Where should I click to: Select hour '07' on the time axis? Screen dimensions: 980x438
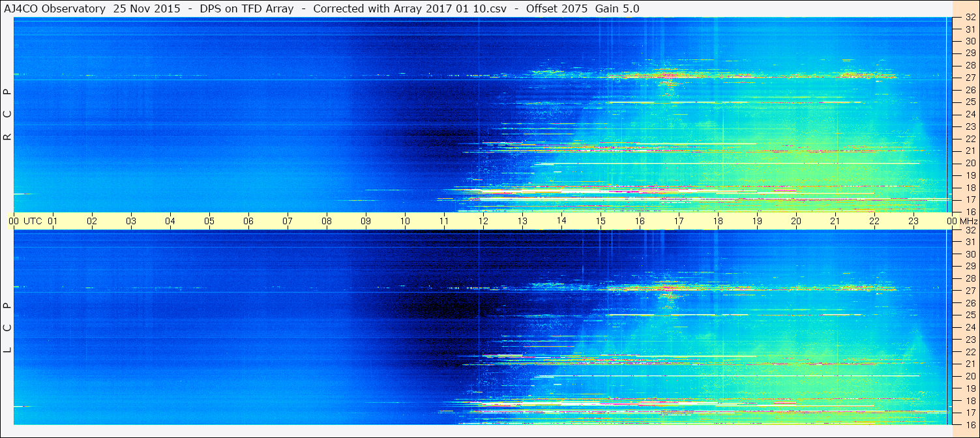(x=288, y=221)
